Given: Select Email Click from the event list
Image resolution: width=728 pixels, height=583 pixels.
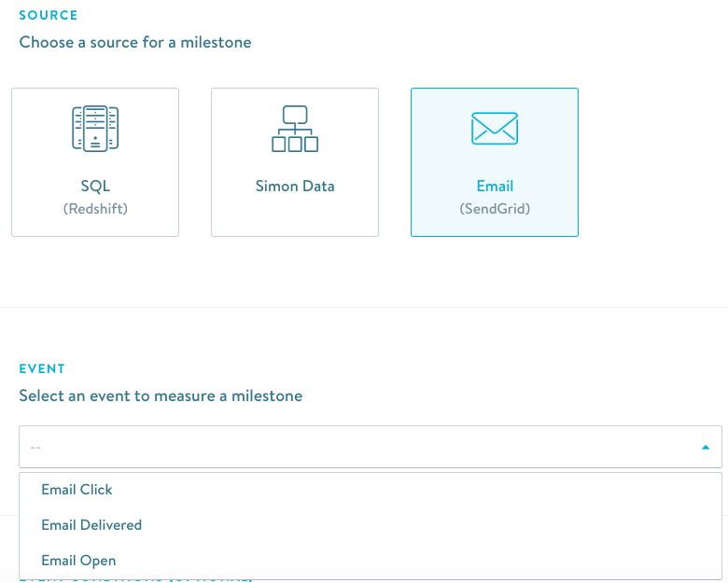Looking at the screenshot, I should click(x=370, y=490).
